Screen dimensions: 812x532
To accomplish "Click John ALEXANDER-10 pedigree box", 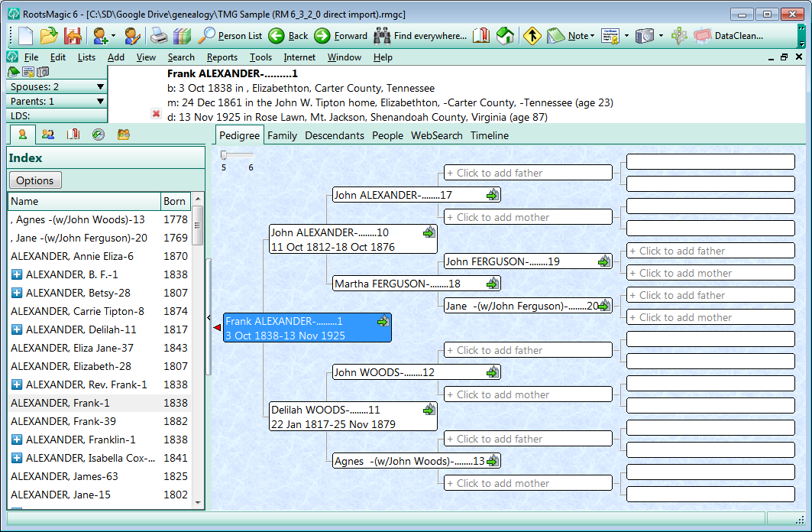I will [x=353, y=239].
